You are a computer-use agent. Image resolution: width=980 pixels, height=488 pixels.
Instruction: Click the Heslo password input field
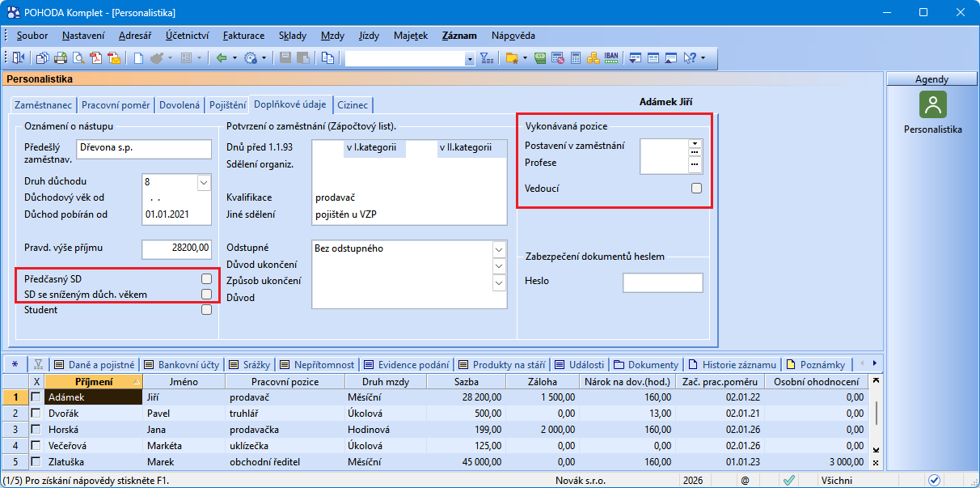click(662, 282)
